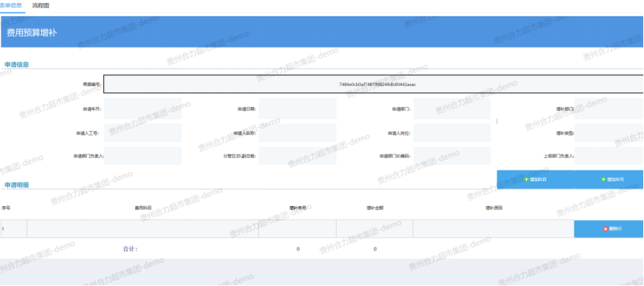Click the 删除行 button in row 1
Image resolution: width=644 pixels, height=286 pixels.
click(x=608, y=229)
